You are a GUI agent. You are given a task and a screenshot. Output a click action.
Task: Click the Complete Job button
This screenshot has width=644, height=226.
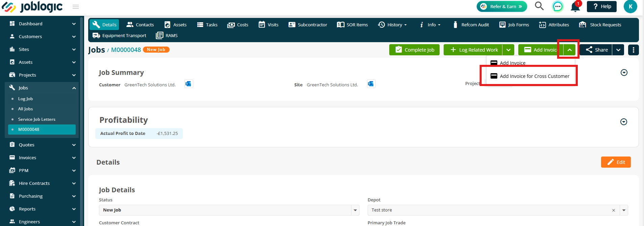tap(414, 50)
